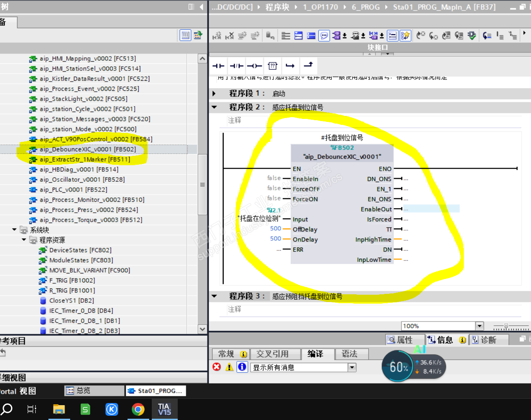Open the 常规 tab
The width and height of the screenshot is (531, 420).
(231, 354)
